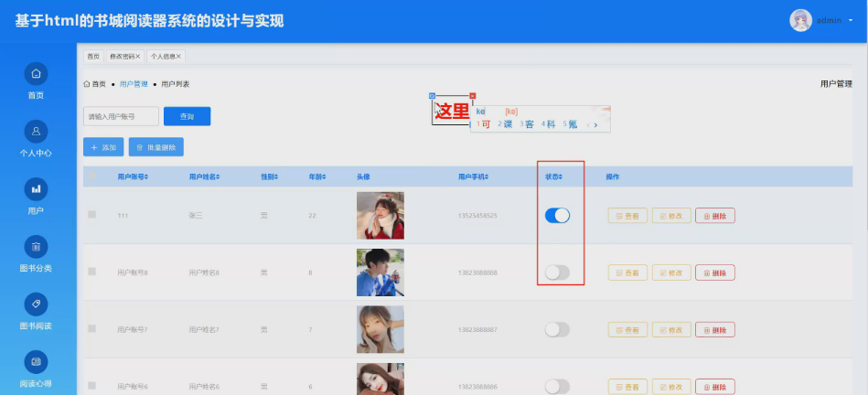
Task: Tick the checkbox for 用户账号6 row
Action: click(91, 386)
